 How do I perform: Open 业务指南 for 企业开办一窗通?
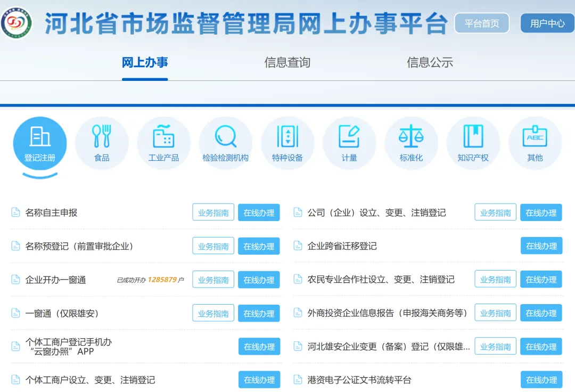click(x=213, y=280)
